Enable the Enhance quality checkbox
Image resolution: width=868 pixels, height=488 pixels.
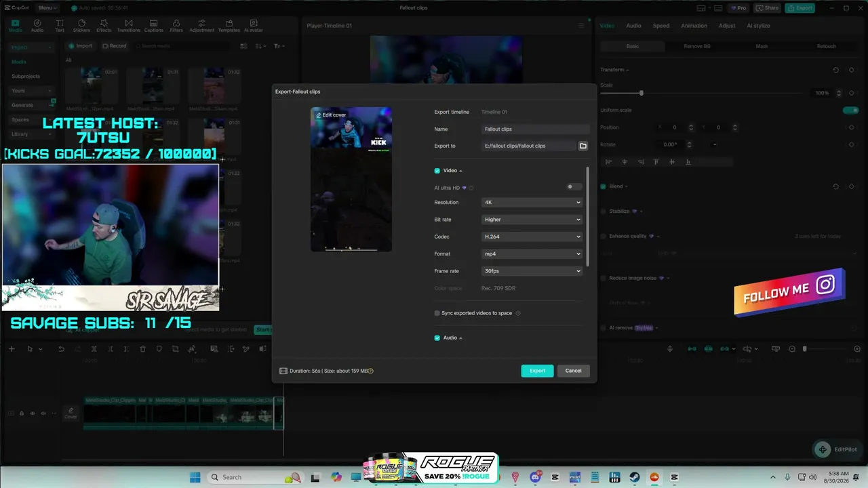point(604,237)
